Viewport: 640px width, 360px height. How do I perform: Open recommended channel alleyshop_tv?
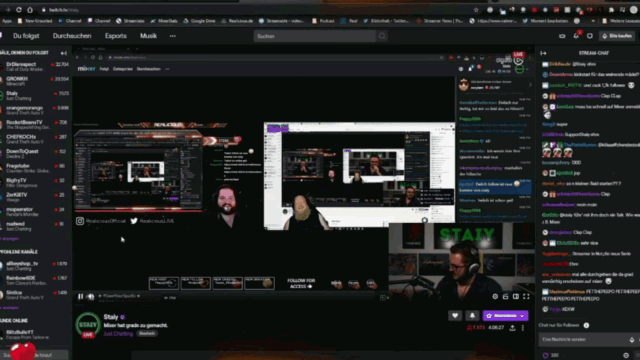coord(35,266)
